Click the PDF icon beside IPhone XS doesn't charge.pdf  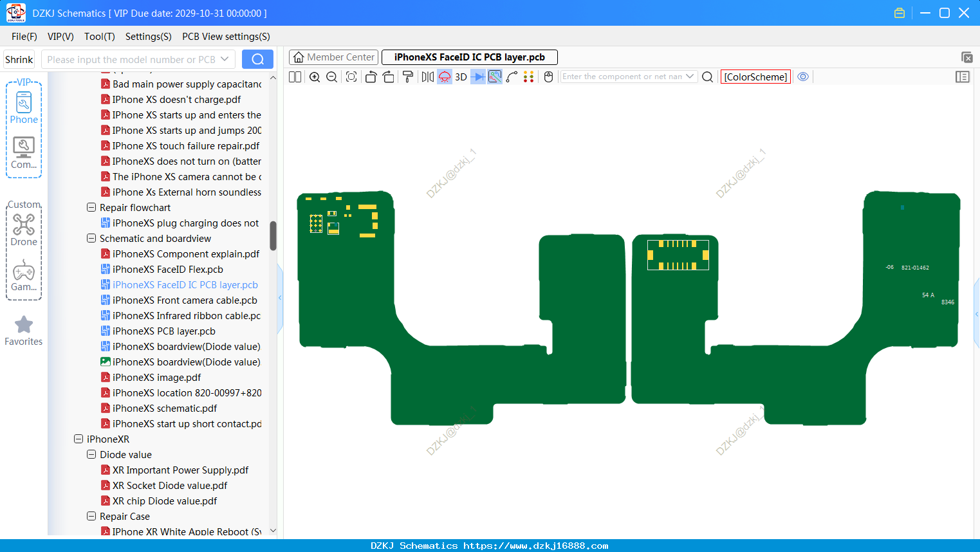pos(106,100)
